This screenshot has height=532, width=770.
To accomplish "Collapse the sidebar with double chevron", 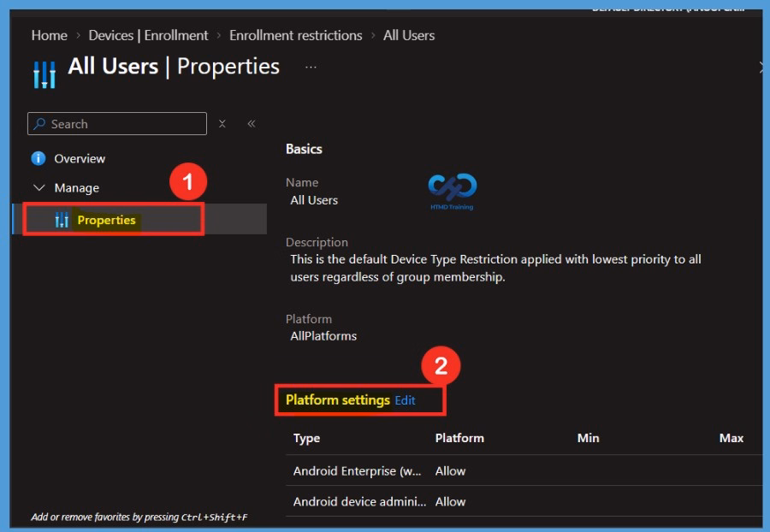I will tap(251, 124).
